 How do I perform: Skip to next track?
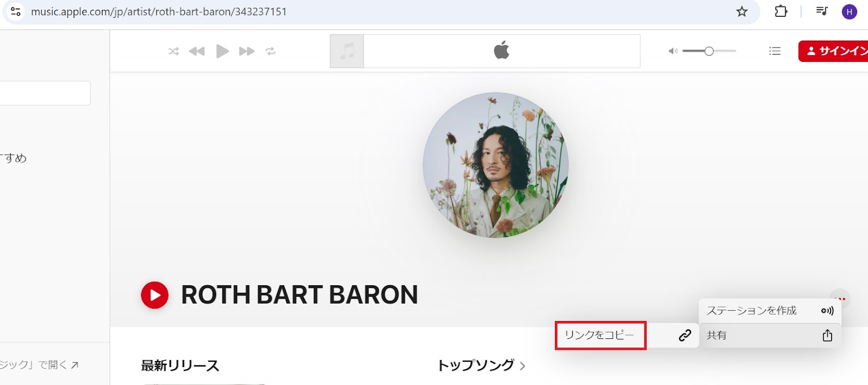[247, 51]
